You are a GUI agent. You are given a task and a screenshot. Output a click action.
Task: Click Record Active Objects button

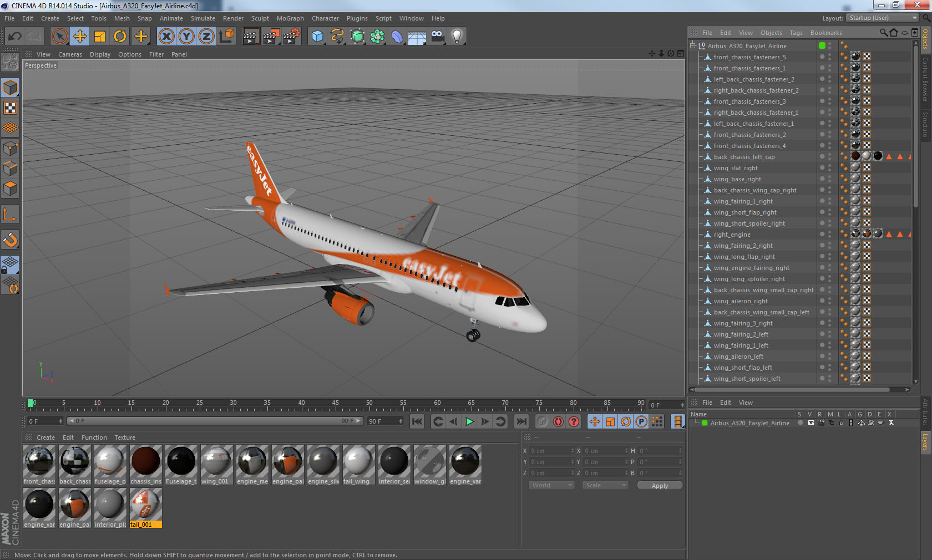tap(543, 422)
